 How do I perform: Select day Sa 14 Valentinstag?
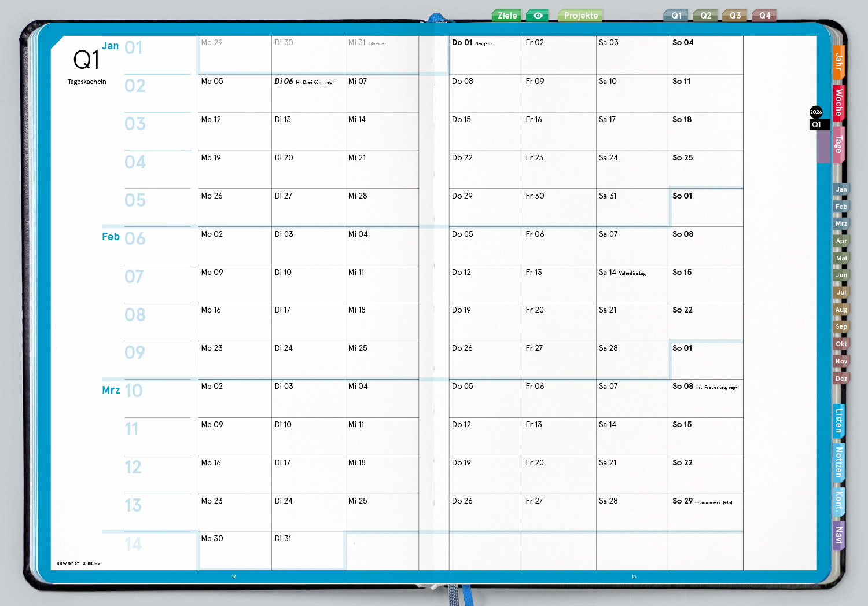632,284
